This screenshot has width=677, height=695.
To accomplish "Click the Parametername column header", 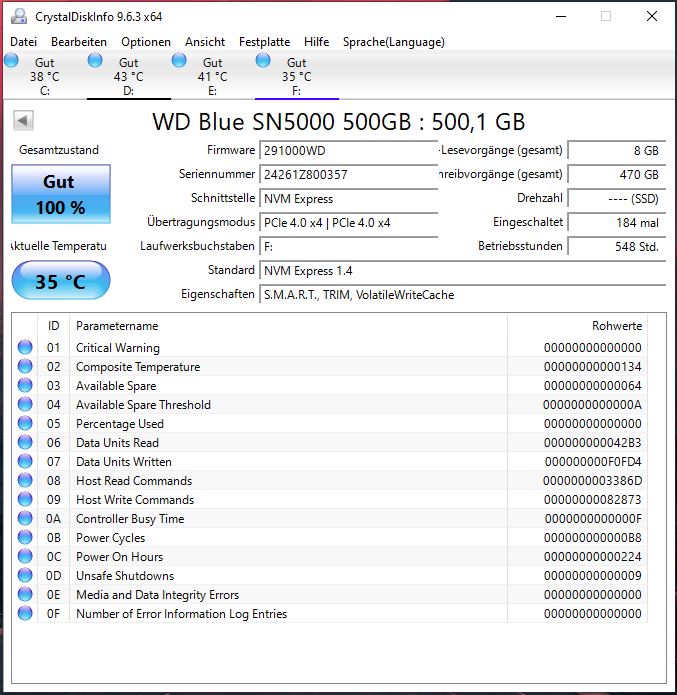I will (288, 326).
